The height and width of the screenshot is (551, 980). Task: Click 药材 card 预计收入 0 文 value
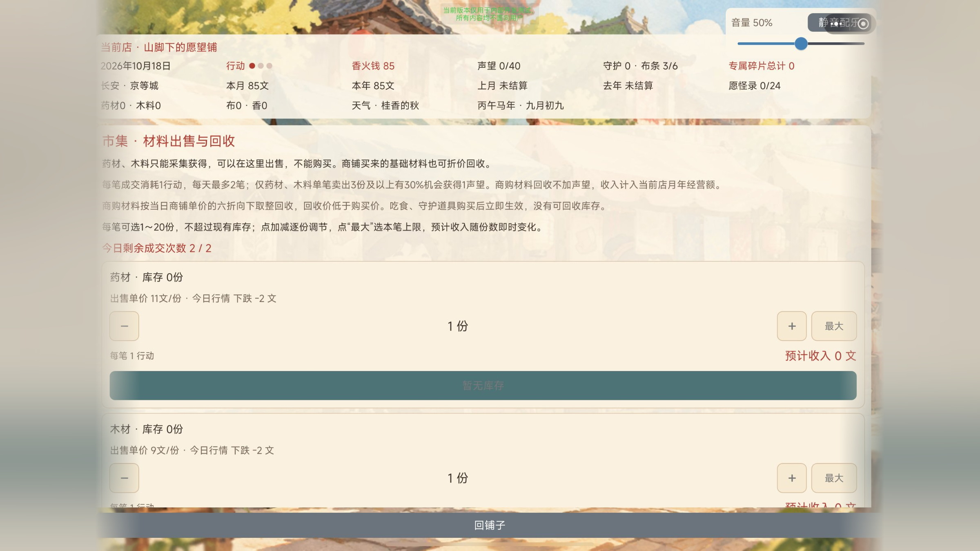click(x=820, y=356)
